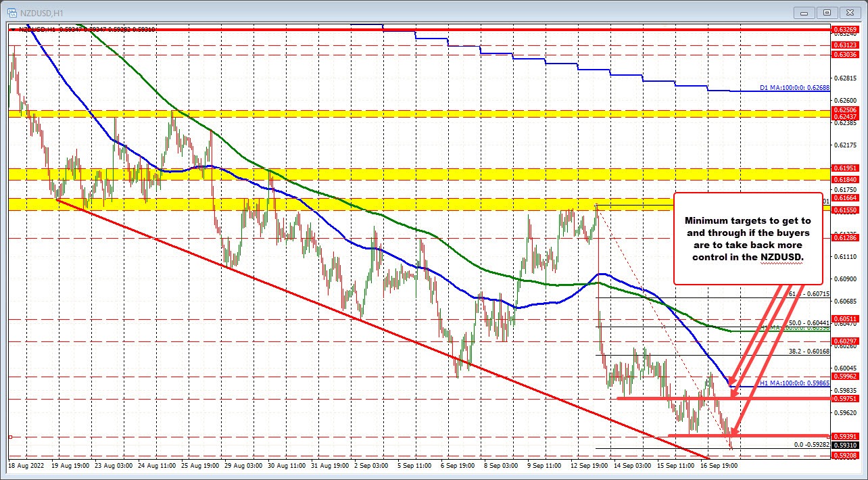Click the 38.2 - 0.60168 Fibonacci label
This screenshot has width=868, height=480.
tap(809, 351)
